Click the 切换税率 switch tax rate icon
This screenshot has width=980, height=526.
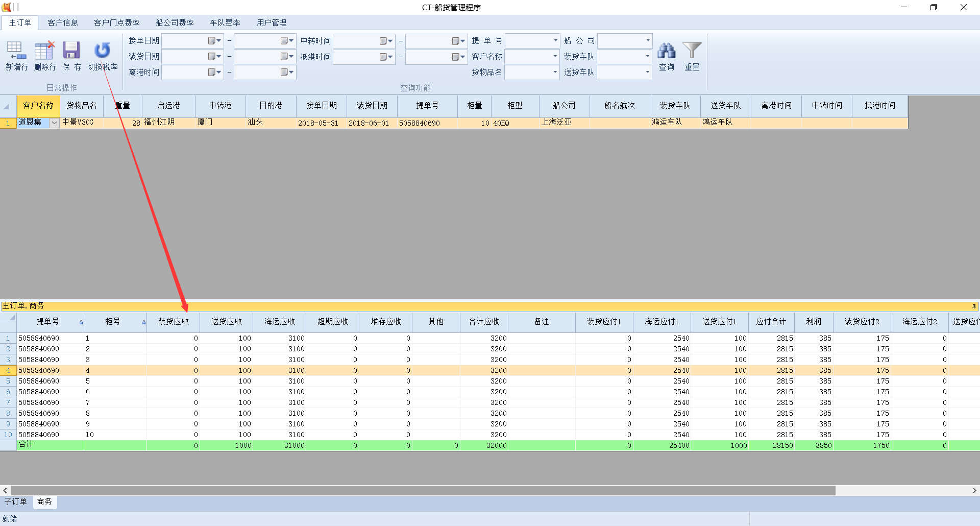tap(103, 50)
